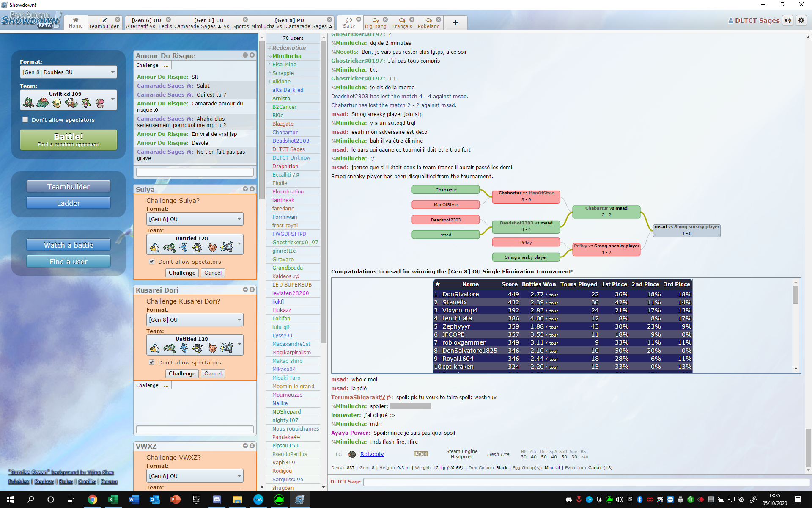
Task: Open the Gen 8 Doubles OU format dropdown
Action: click(69, 72)
